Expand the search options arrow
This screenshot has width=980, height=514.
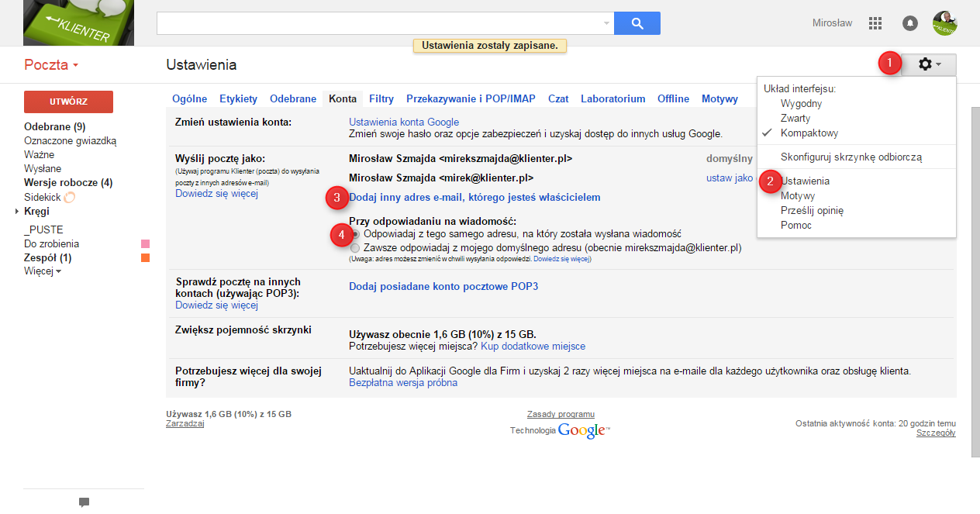click(x=606, y=23)
